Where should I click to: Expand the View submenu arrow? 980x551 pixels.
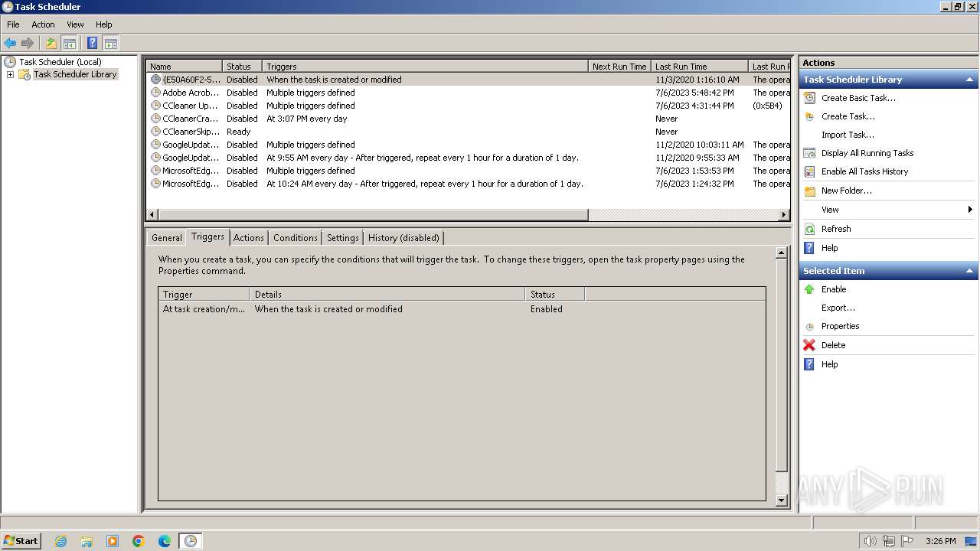click(x=969, y=210)
